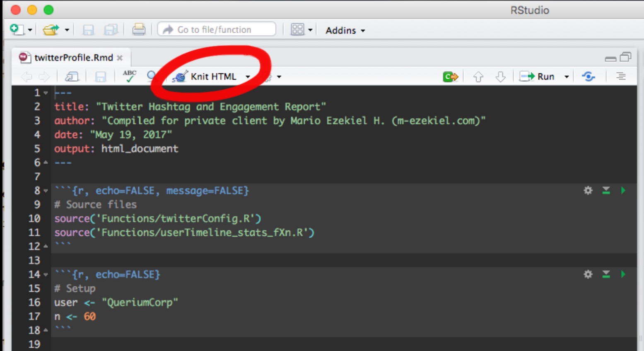Click the source twitterConfig.R line
The height and width of the screenshot is (351, 644).
[x=158, y=219]
